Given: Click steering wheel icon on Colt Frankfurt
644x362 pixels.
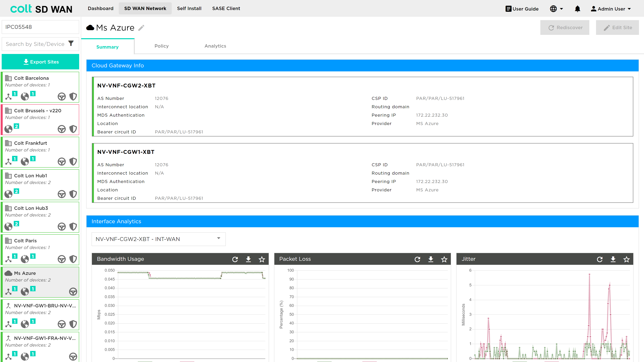Looking at the screenshot, I should pos(62,161).
